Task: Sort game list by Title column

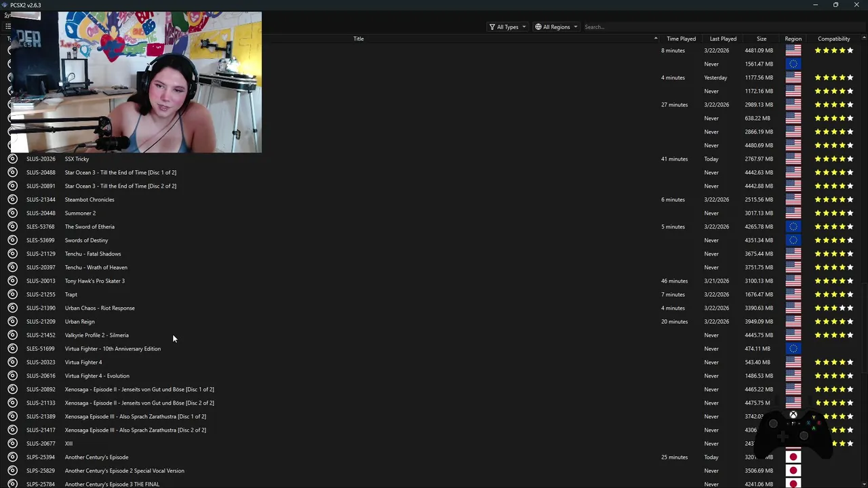Action: (x=358, y=39)
